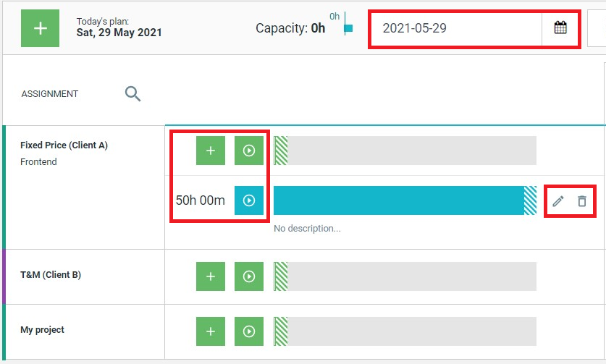Click the assignment search magnifier icon
The height and width of the screenshot is (364, 606).
point(132,94)
